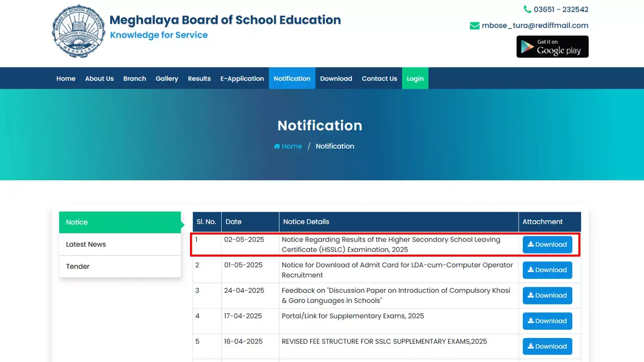Download the HSSLC results notice attachment

[x=547, y=245]
